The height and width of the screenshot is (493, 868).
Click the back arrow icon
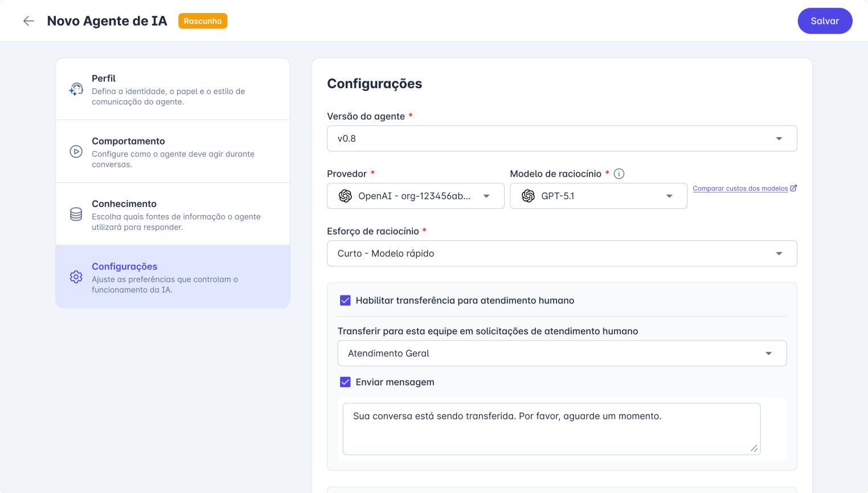point(28,21)
